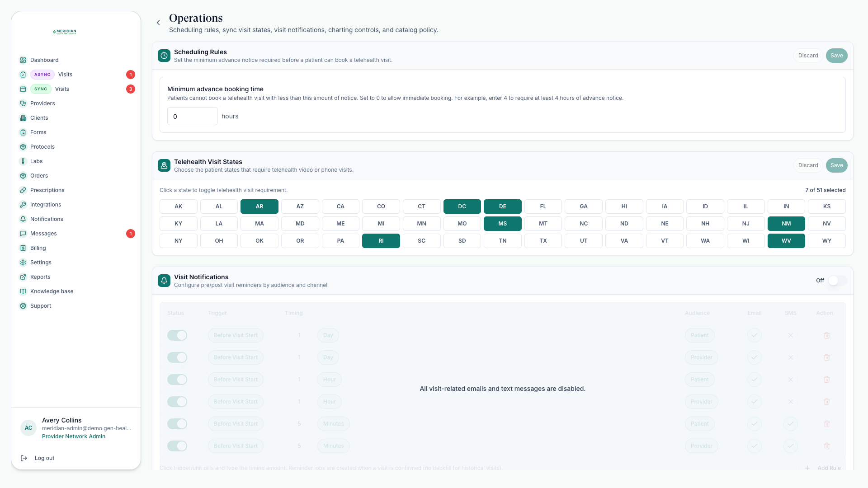Select the FL state button
The height and width of the screenshot is (488, 868).
tap(543, 206)
